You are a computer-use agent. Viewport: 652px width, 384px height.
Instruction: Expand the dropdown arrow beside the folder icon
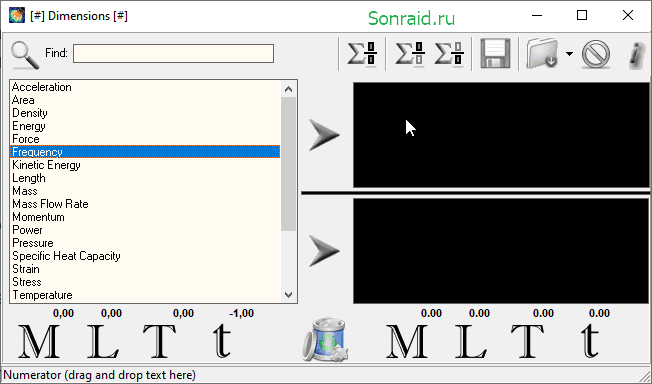point(569,54)
